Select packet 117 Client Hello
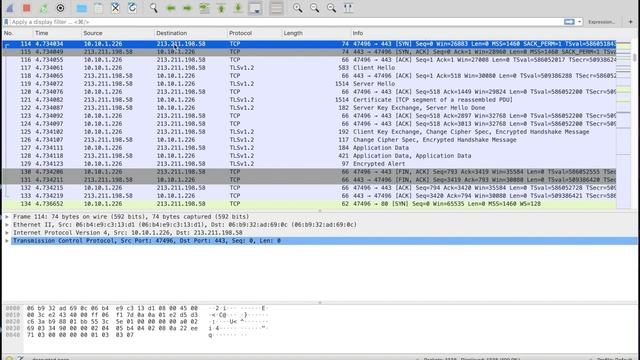 tap(309, 68)
